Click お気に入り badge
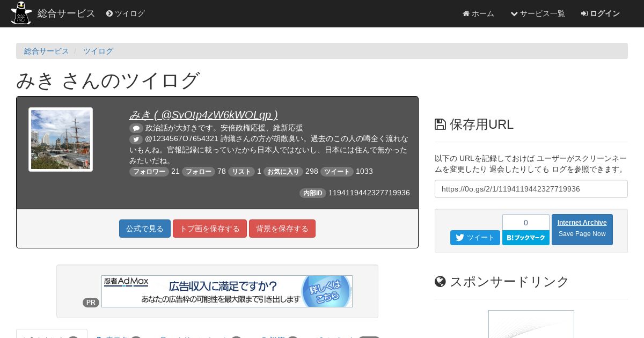644x338 pixels. 283,172
